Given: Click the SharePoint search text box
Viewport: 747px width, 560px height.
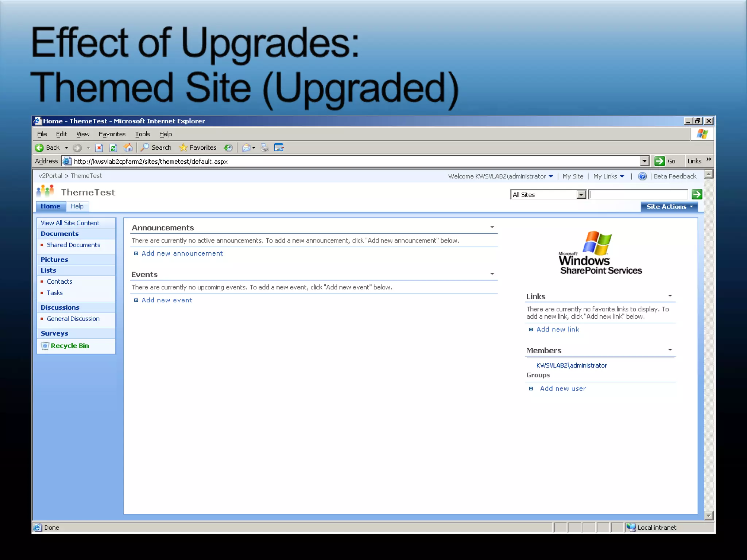Looking at the screenshot, I should click(x=638, y=194).
